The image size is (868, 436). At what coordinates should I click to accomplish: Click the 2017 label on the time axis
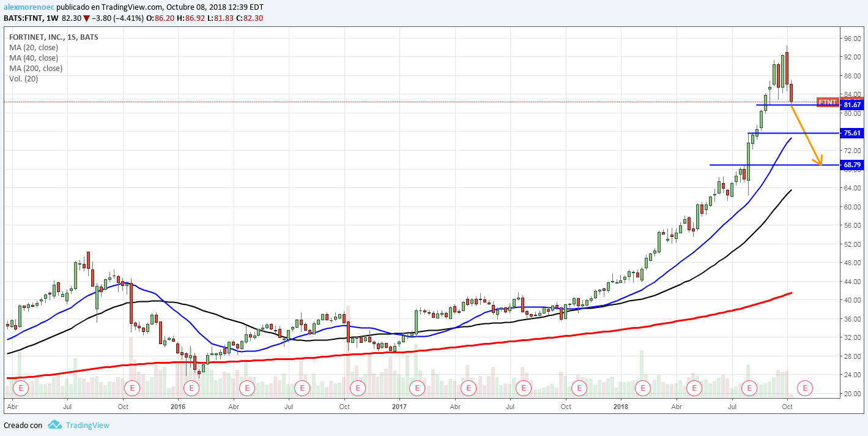pos(399,406)
